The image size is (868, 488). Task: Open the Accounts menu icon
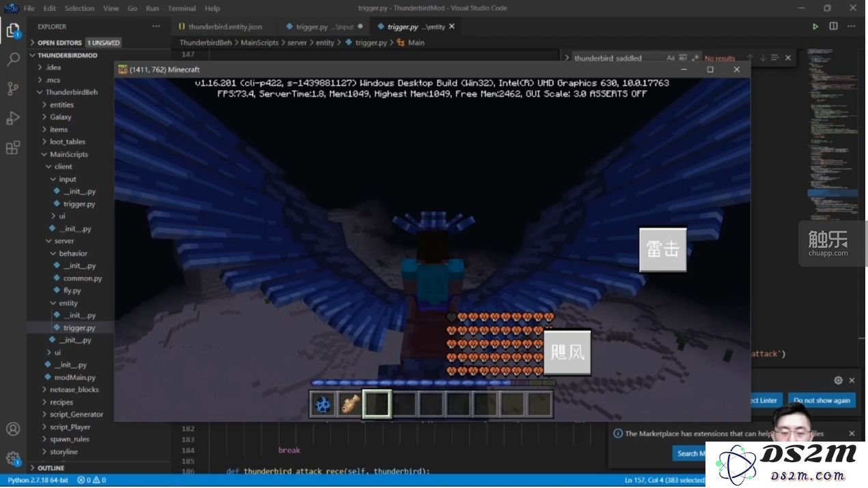[13, 429]
